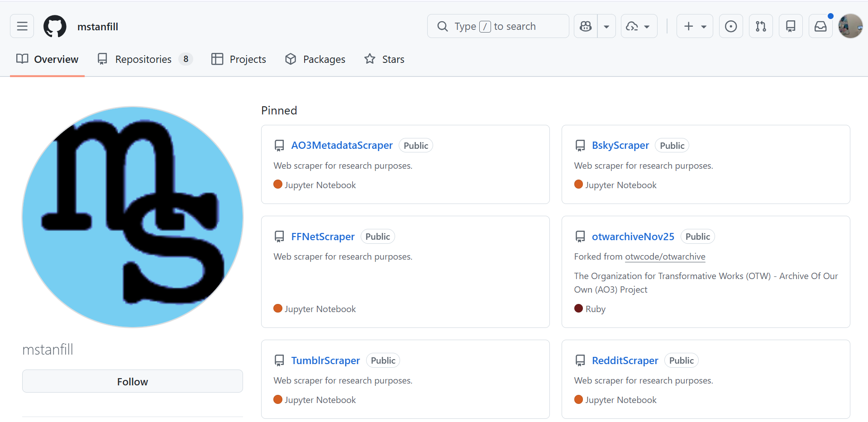Viewport: 868px width, 422px height.
Task: Open the Copilot chat icon
Action: coord(586,26)
